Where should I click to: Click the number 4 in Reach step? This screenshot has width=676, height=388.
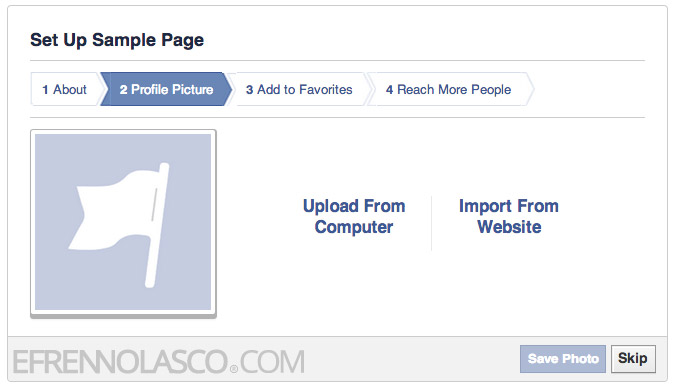coord(389,90)
